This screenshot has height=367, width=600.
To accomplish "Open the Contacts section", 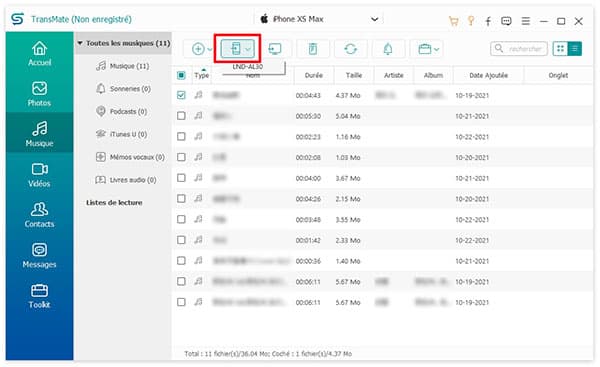I will pyautogui.click(x=39, y=215).
